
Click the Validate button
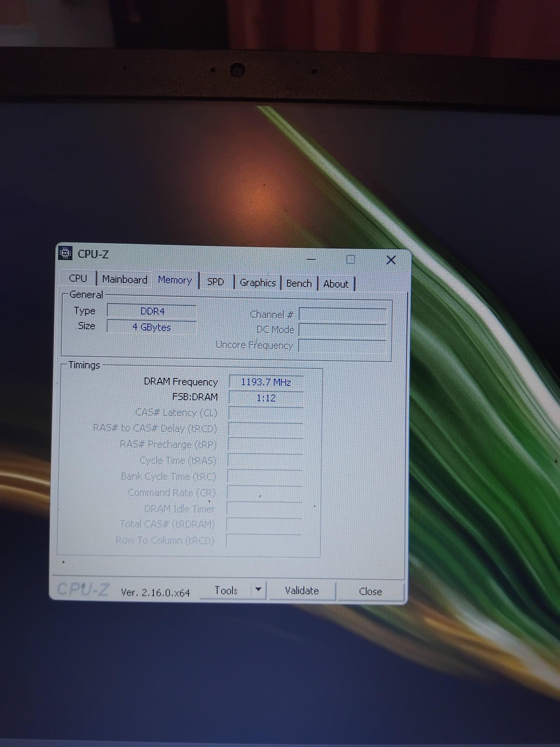[x=302, y=591]
